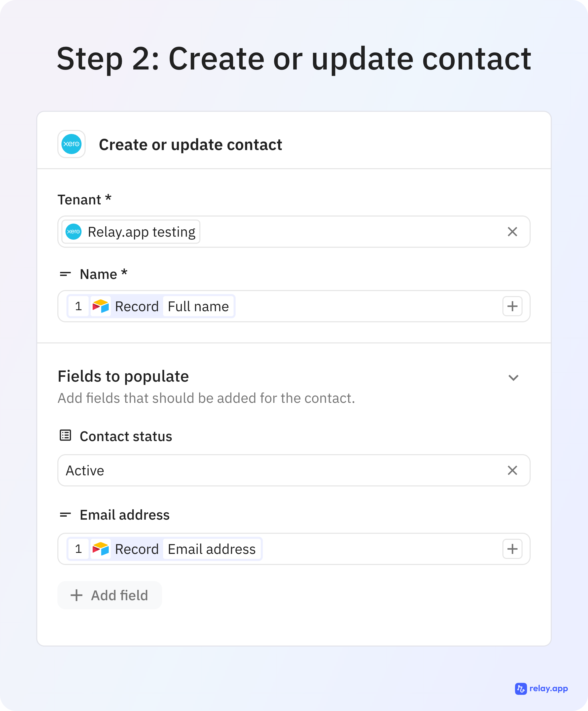Collapse the Fields to populate section
This screenshot has width=588, height=711.
click(x=513, y=377)
